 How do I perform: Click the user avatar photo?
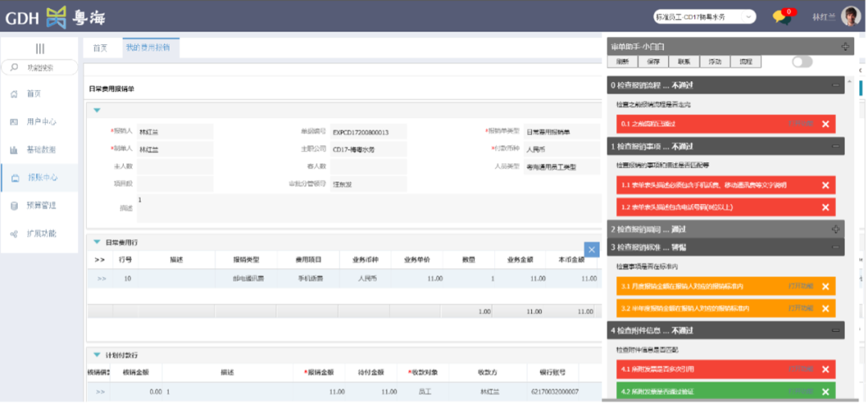(850, 17)
